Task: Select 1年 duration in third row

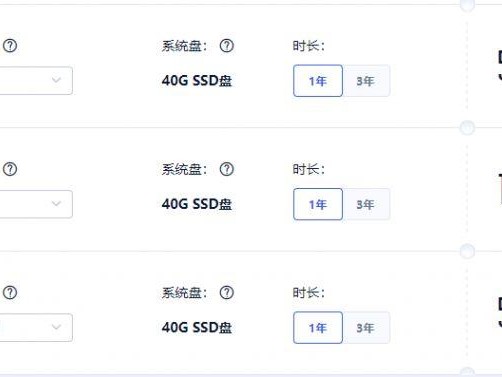Action: (318, 327)
